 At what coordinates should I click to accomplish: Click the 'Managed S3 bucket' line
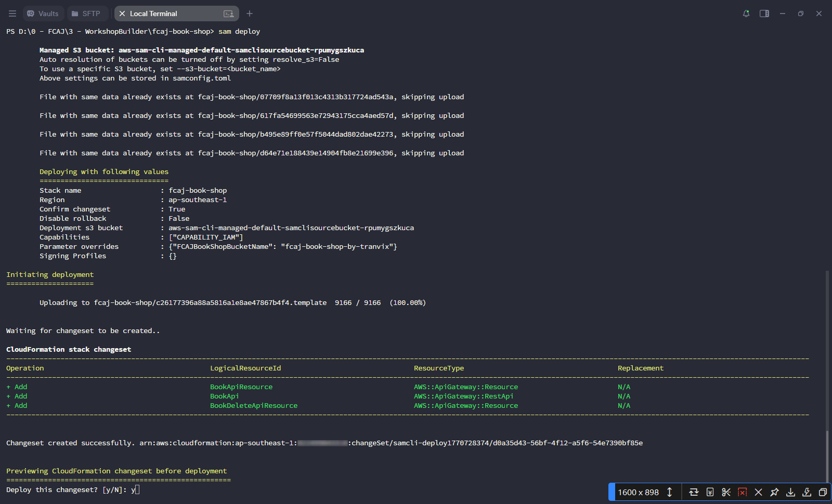(202, 50)
